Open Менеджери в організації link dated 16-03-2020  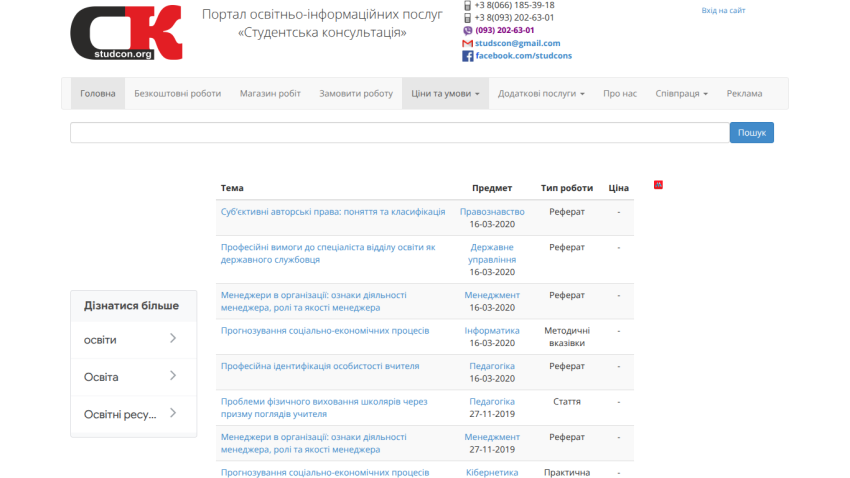[313, 301]
